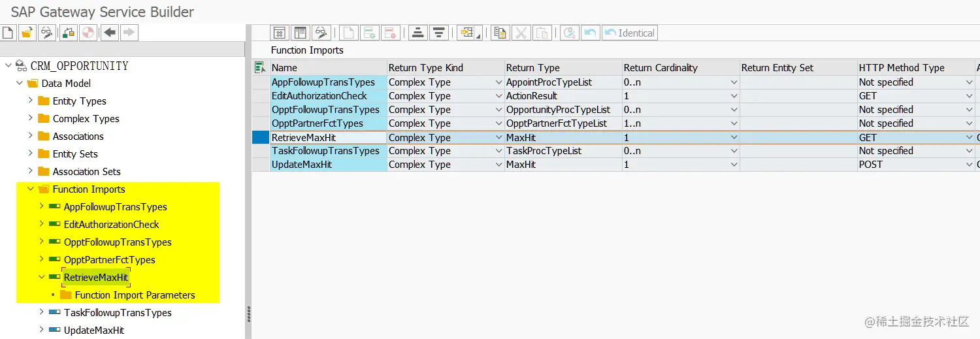
Task: Click the table layout view icon
Action: pos(301,33)
